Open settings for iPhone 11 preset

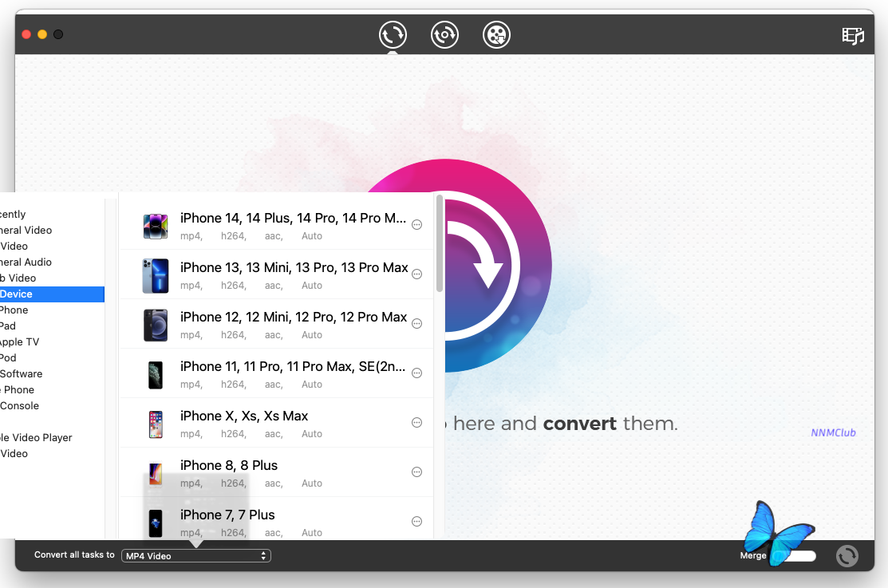(x=416, y=373)
